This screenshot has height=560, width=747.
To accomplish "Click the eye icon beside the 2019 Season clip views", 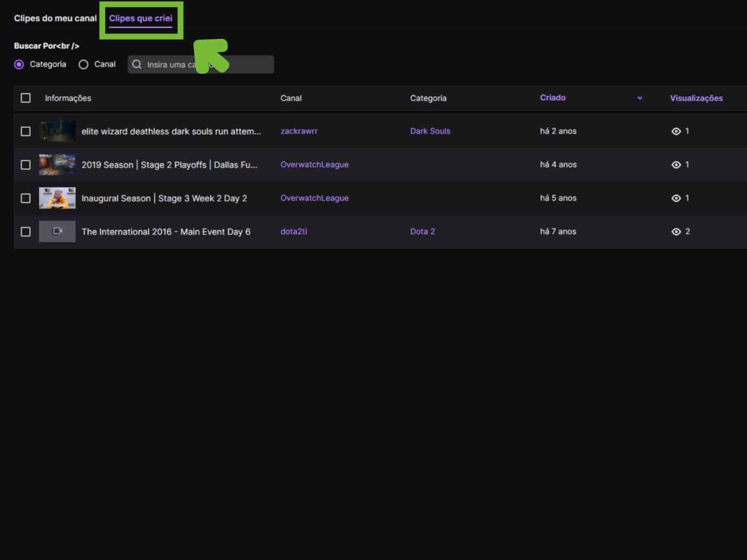I will coord(676,164).
